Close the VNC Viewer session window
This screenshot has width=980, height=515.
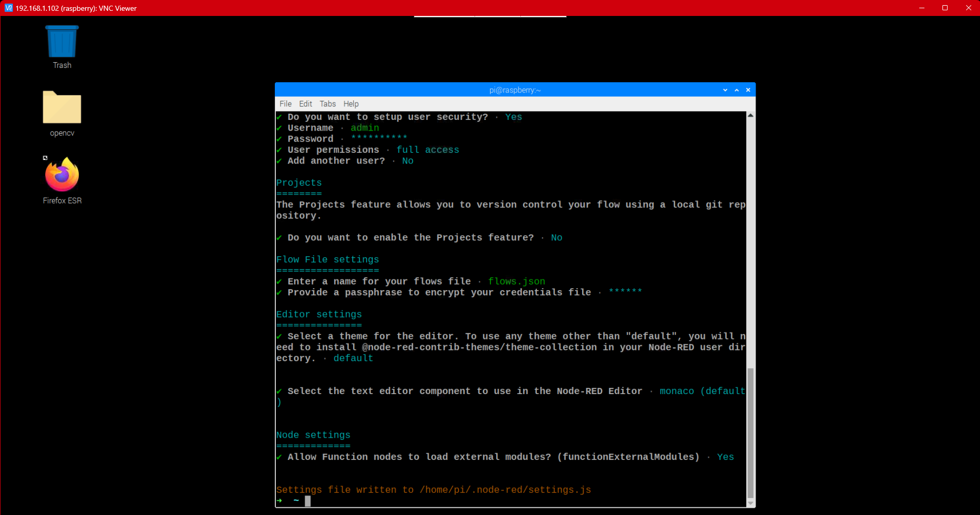point(968,8)
